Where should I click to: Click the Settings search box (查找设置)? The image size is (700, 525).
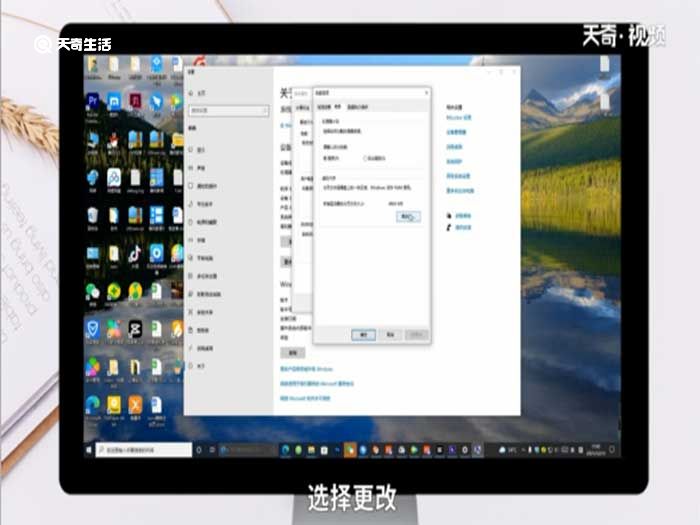(229, 110)
